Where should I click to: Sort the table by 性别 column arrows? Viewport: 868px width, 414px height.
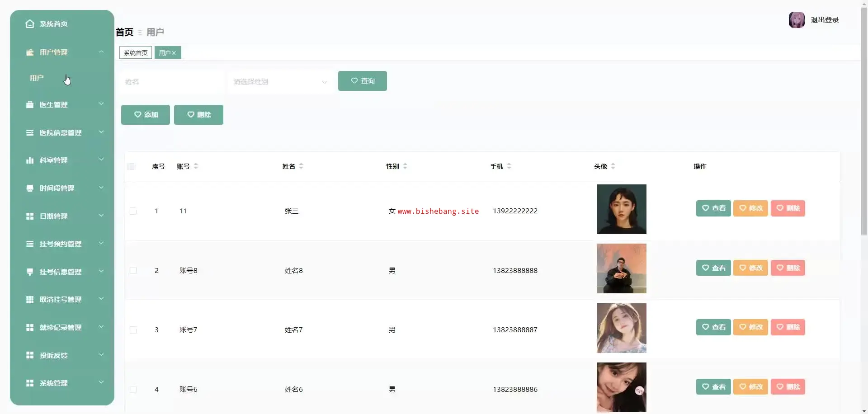pyautogui.click(x=405, y=166)
